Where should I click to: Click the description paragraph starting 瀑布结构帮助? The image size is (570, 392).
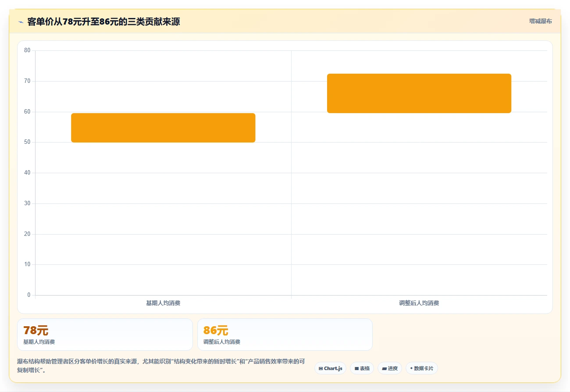(x=161, y=366)
